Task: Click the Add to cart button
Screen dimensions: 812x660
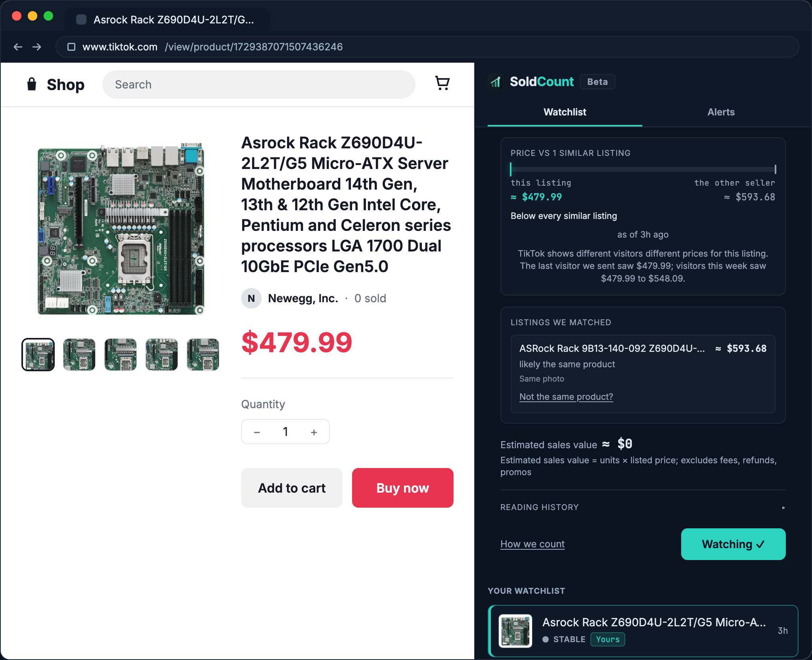Action: (292, 488)
